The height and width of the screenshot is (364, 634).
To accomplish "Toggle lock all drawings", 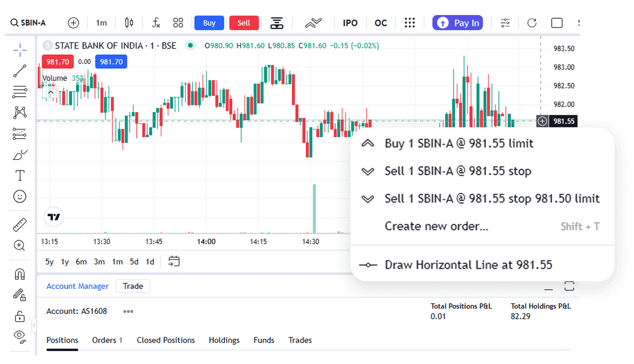I will click(20, 316).
